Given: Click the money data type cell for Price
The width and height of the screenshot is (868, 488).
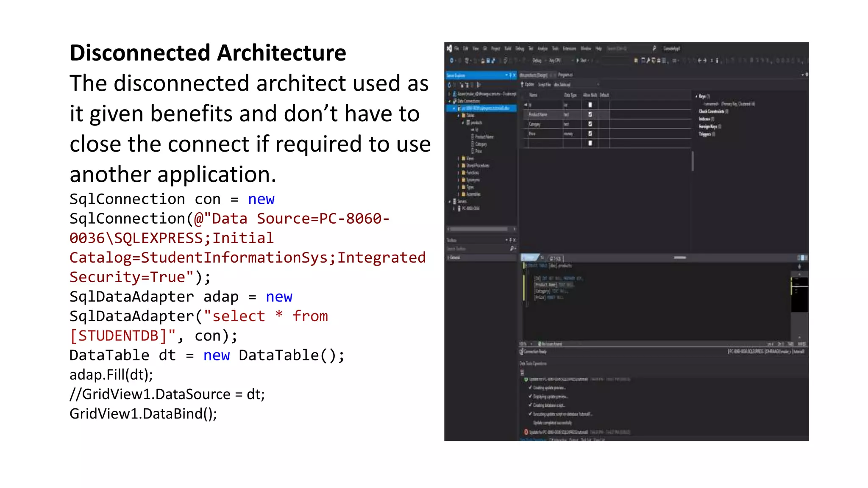Looking at the screenshot, I should pos(572,133).
